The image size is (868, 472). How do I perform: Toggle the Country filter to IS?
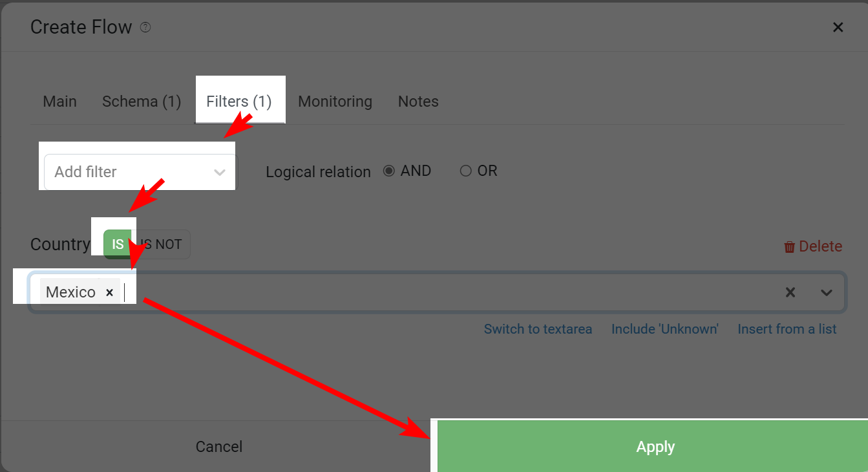(x=118, y=244)
